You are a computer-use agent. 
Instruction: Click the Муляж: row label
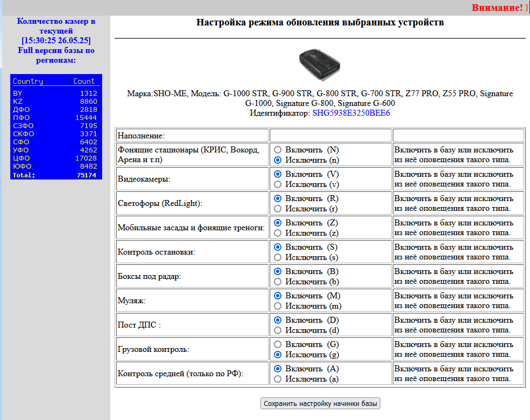point(131,301)
